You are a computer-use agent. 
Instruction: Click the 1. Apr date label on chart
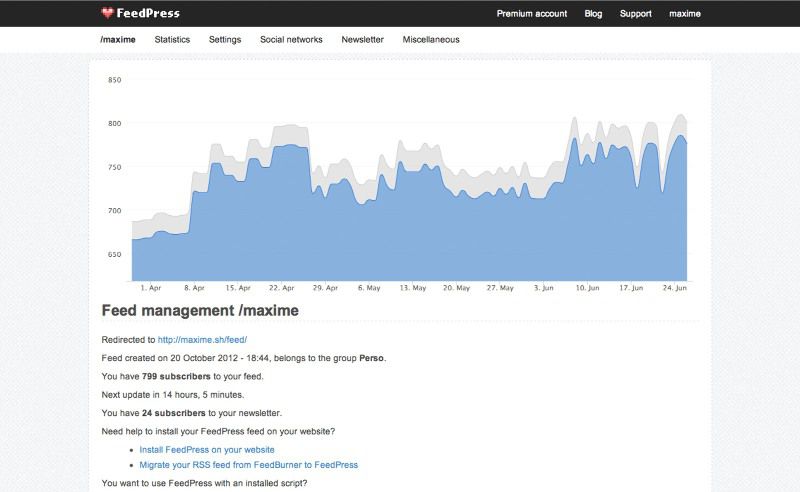[151, 287]
